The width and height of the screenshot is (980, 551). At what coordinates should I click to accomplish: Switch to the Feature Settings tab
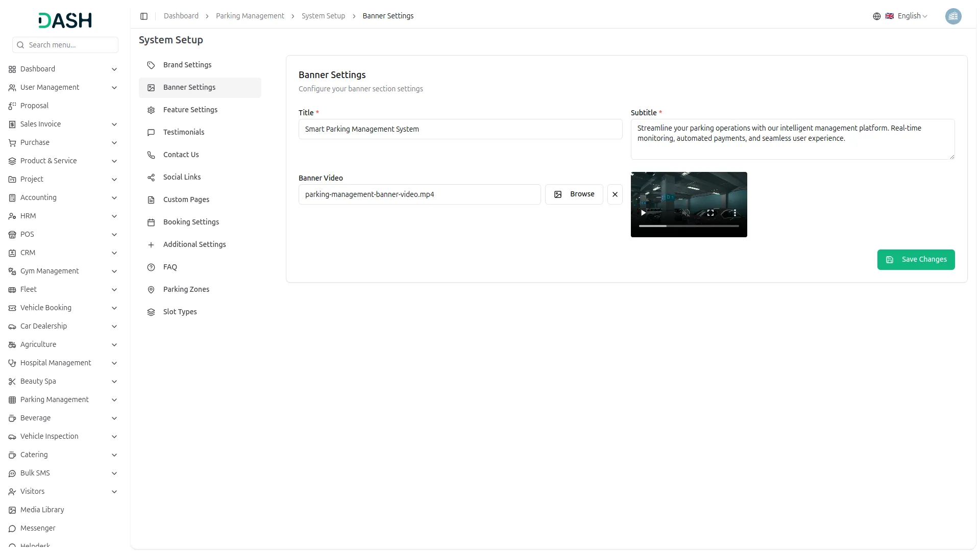pos(190,110)
